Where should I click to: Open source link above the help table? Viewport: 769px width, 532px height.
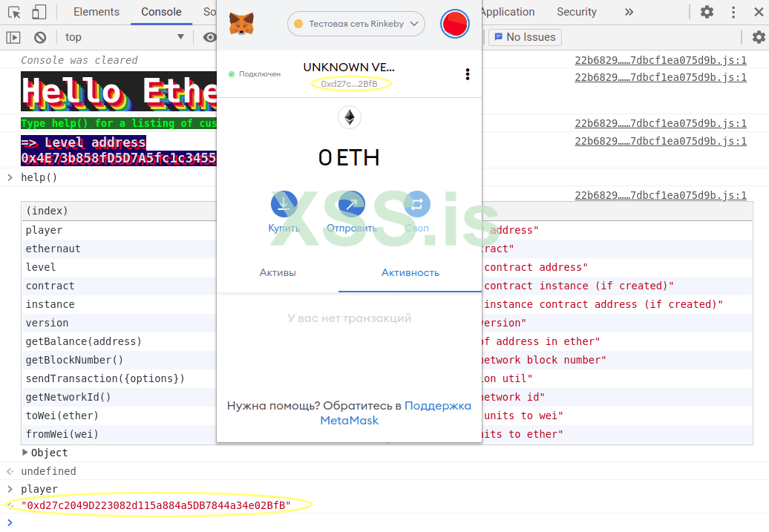(x=661, y=194)
